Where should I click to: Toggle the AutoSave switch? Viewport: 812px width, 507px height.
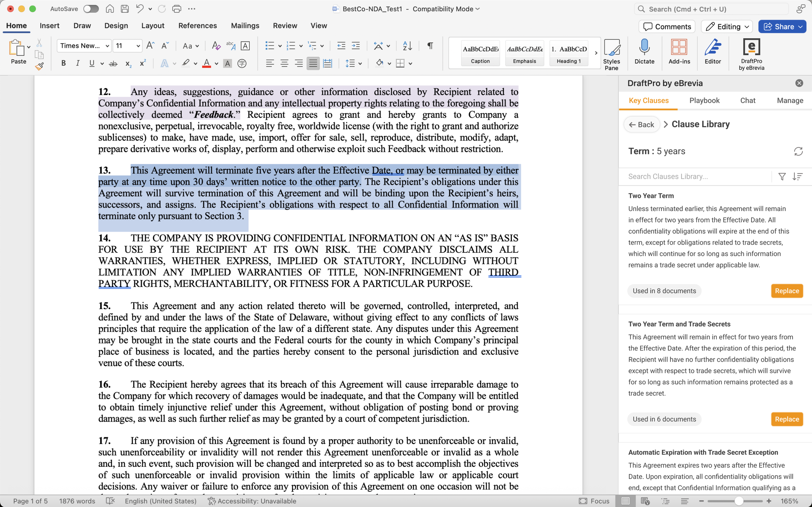pos(91,9)
